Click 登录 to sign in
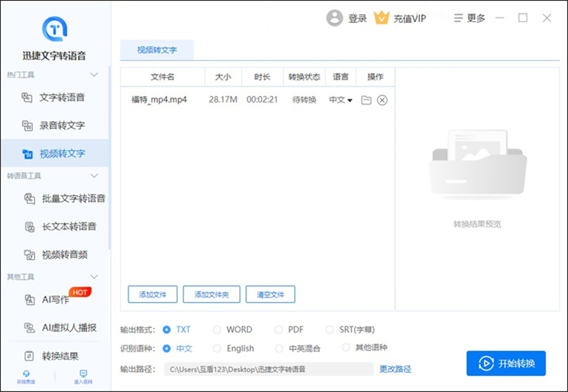 (x=358, y=18)
